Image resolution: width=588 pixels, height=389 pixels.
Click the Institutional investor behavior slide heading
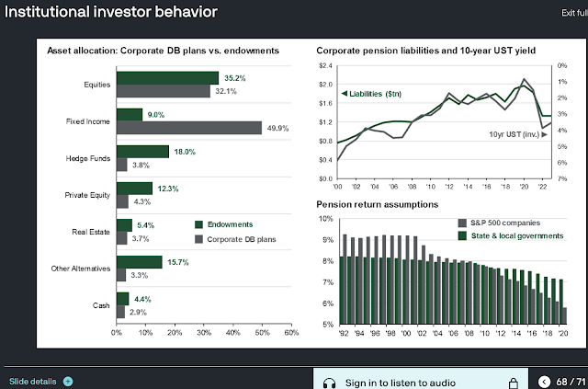click(x=111, y=12)
